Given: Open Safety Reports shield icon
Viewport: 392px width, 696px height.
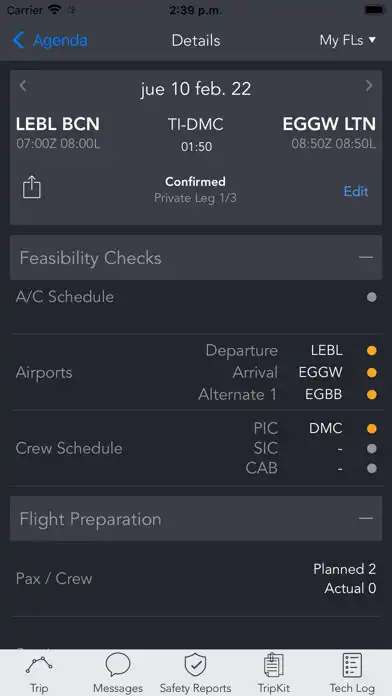Looking at the screenshot, I should tap(195, 666).
